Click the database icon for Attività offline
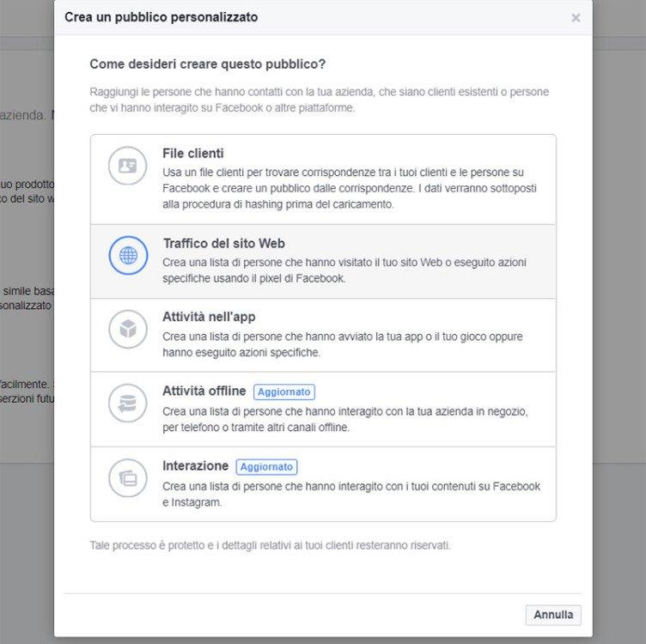 point(128,403)
